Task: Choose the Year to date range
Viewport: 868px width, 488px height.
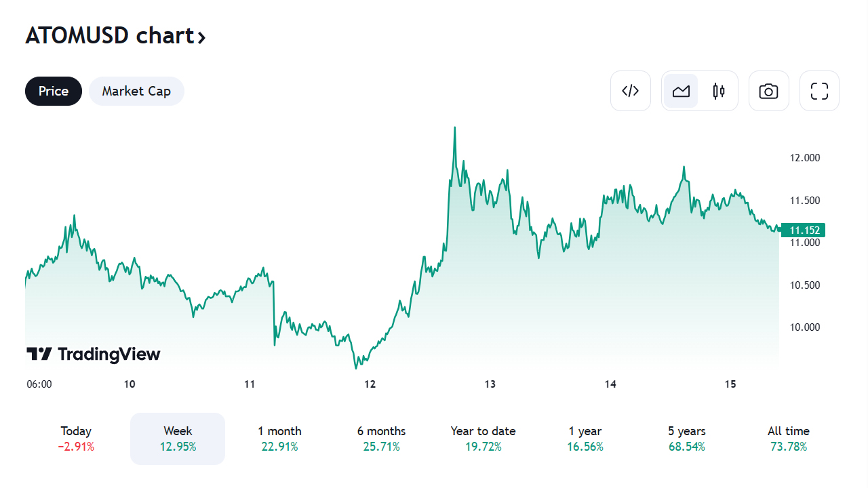Action: 483,439
